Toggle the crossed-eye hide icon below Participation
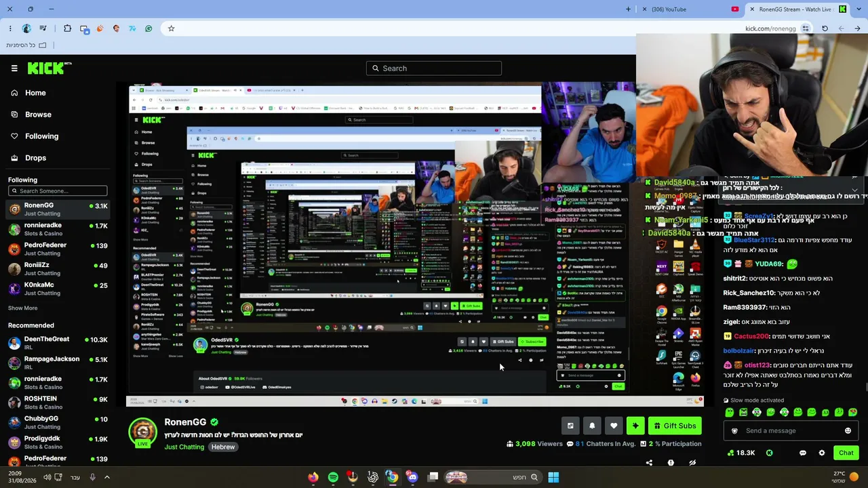Screen dimensions: 868x488 point(692,463)
